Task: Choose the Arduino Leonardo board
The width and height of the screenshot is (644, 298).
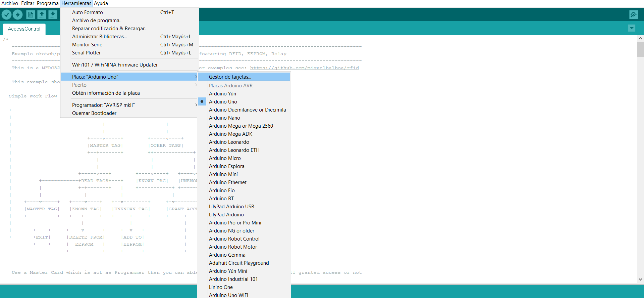Action: (244, 142)
